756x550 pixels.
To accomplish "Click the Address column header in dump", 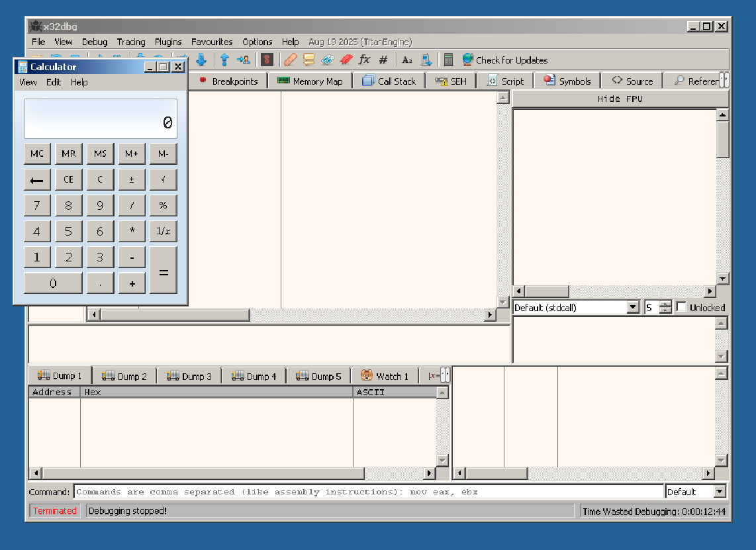I will [x=54, y=392].
